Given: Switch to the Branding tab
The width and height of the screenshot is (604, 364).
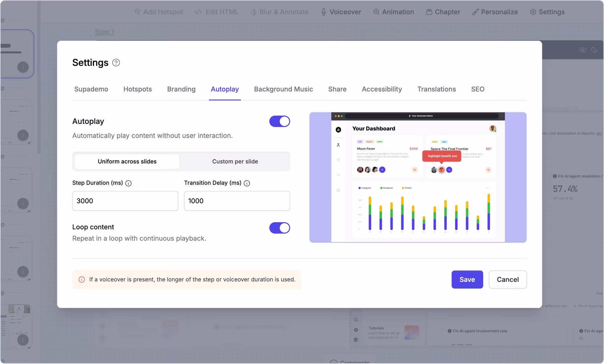Looking at the screenshot, I should pyautogui.click(x=181, y=89).
